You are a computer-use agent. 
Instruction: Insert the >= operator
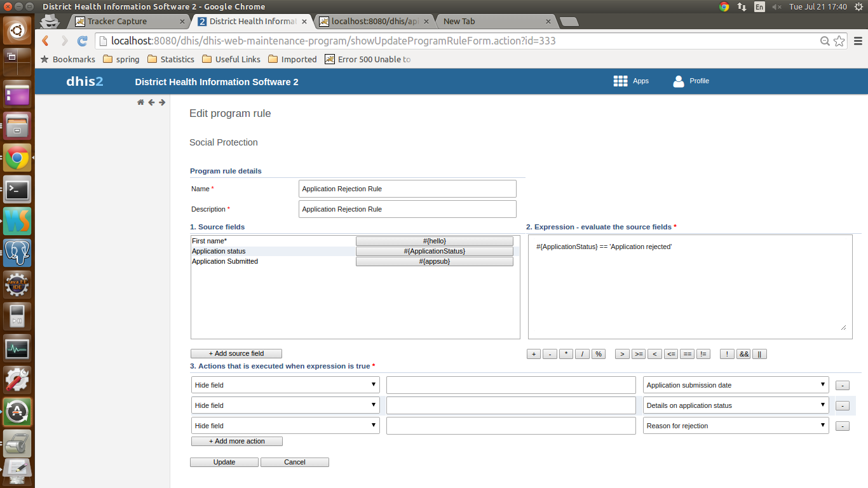639,355
